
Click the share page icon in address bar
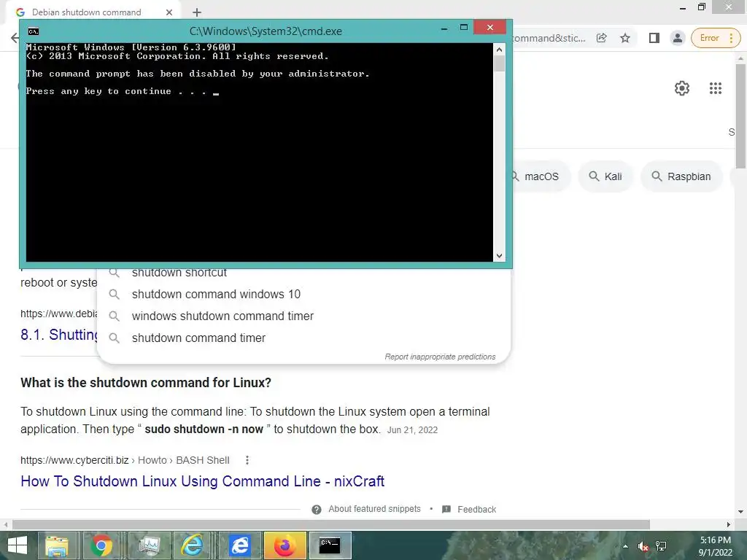(602, 38)
